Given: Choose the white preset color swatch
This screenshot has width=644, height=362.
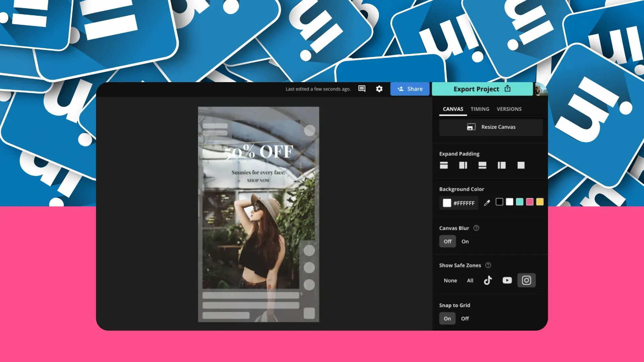Looking at the screenshot, I should pyautogui.click(x=509, y=202).
